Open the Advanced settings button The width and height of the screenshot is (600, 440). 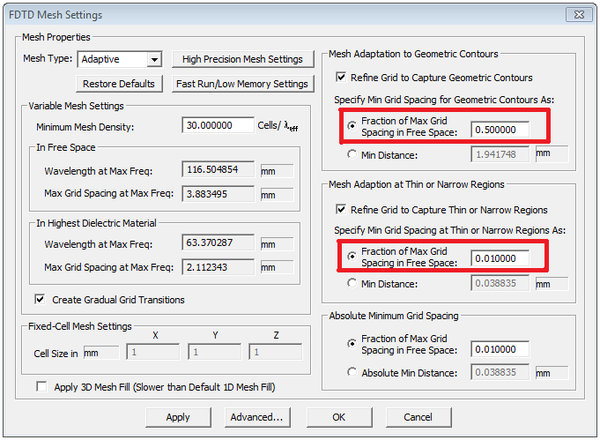[x=257, y=416]
